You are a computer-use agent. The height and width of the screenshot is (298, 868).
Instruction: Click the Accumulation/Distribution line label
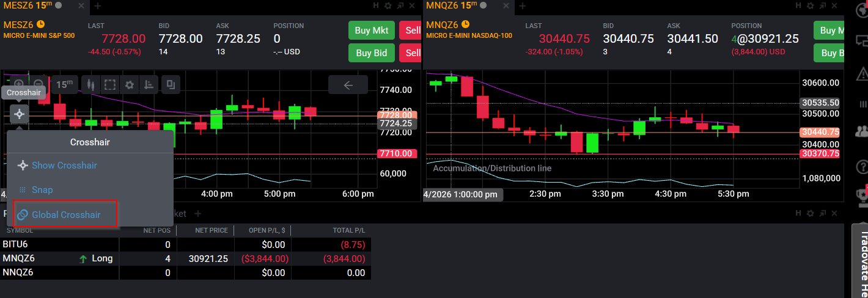click(x=492, y=168)
